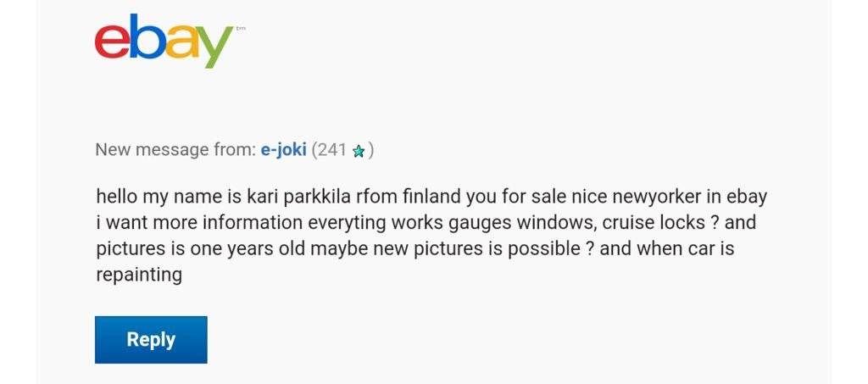Click the blue letter b in the logo

pos(145,37)
